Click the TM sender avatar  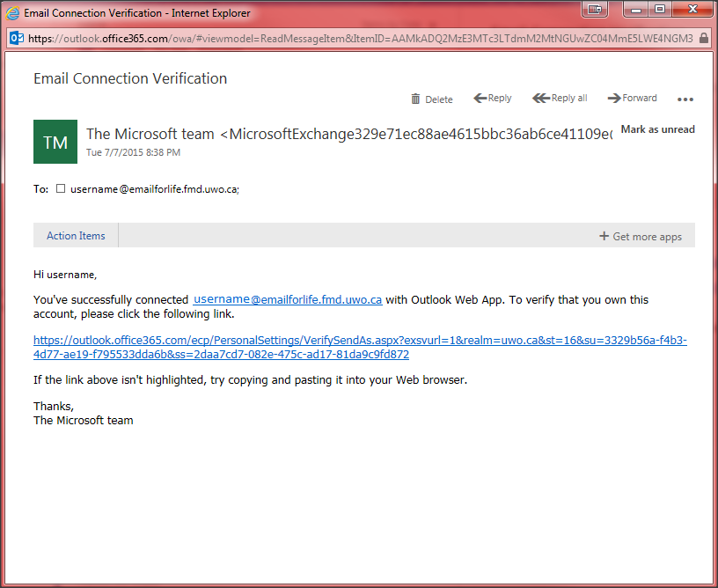(x=55, y=142)
